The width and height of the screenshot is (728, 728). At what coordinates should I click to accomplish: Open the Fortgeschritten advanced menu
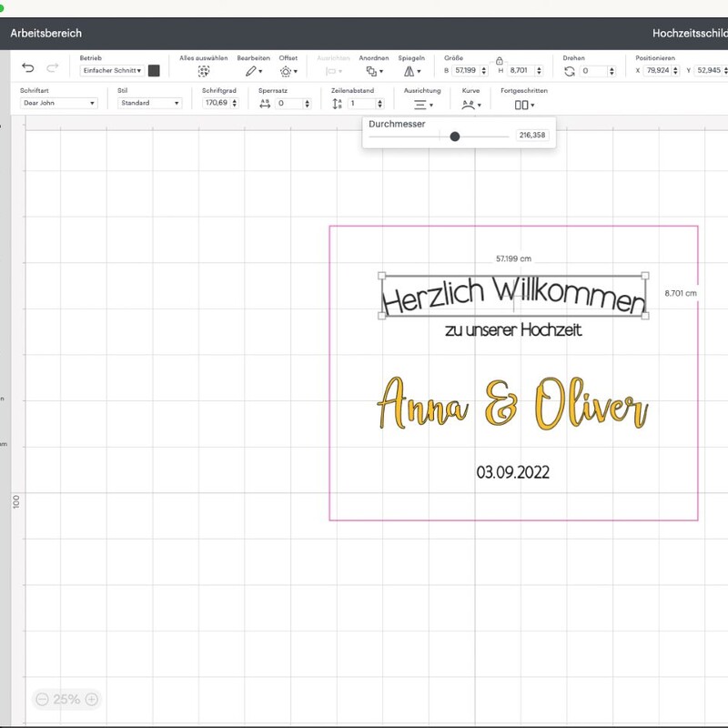[524, 105]
